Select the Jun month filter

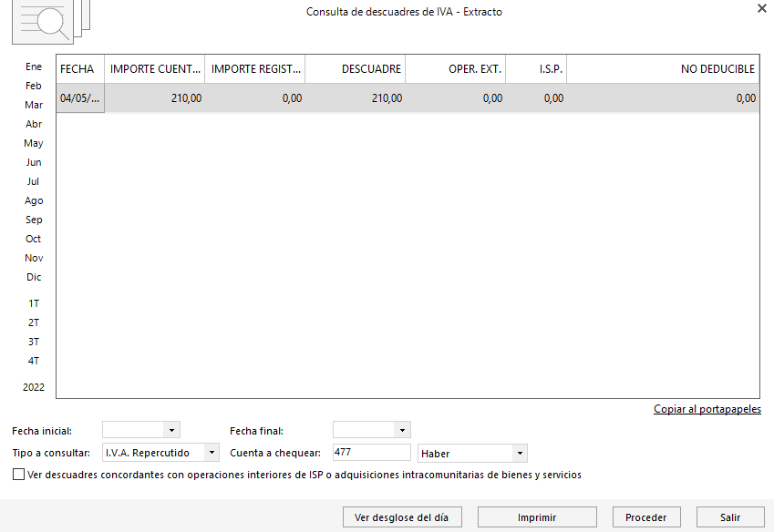34,162
